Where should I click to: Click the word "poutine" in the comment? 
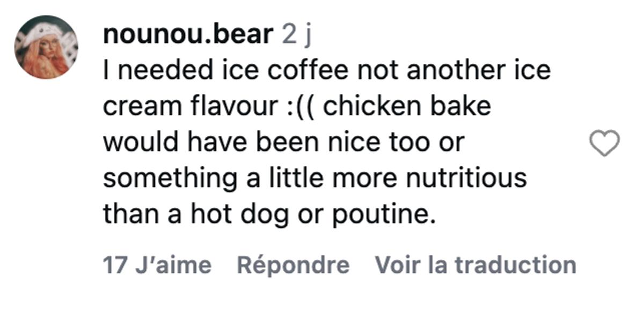click(x=381, y=215)
